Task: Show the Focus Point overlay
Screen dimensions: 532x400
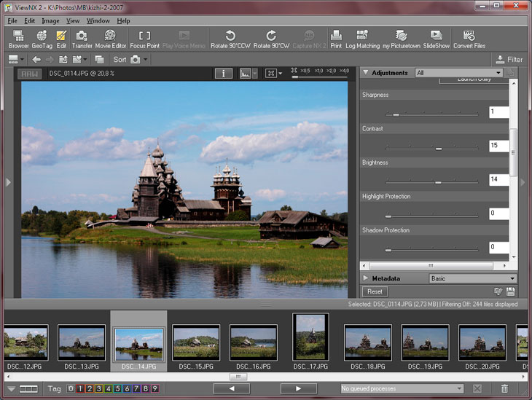Action: coord(144,39)
